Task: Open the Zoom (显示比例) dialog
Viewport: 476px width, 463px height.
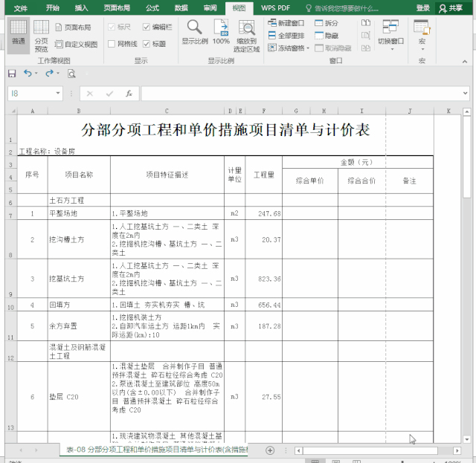Action: tap(195, 33)
